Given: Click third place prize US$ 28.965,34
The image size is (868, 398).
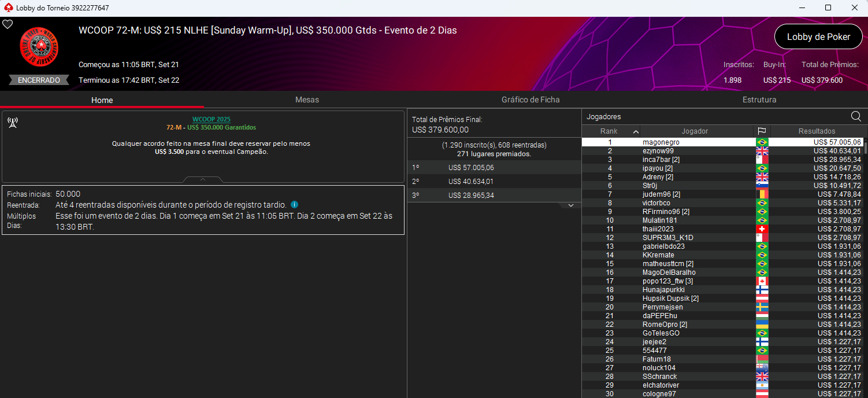Looking at the screenshot, I should click(x=471, y=196).
